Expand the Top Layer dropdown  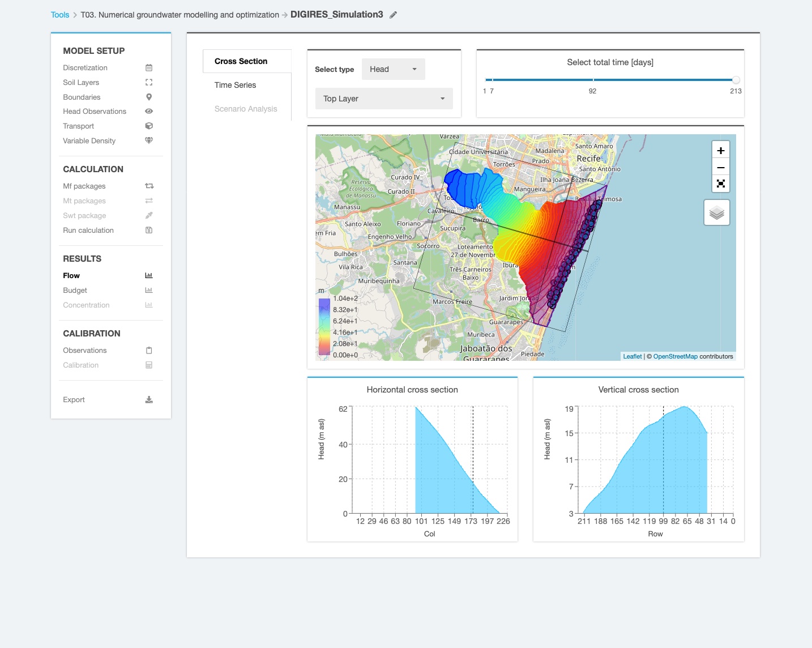coord(383,99)
